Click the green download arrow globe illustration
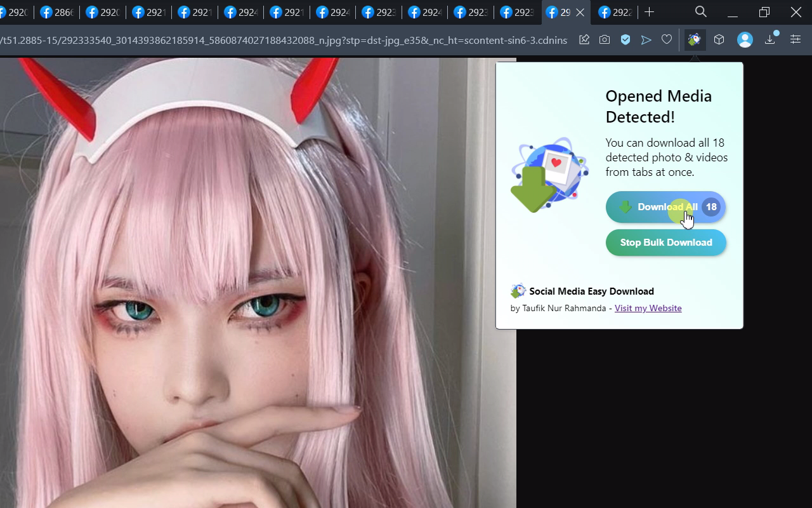Screen dimensions: 812x508 click(x=550, y=175)
